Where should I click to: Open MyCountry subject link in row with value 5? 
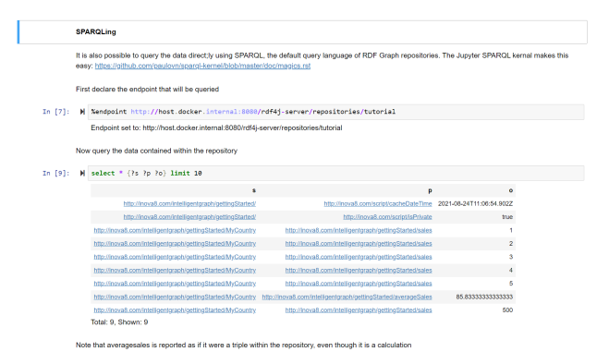coord(175,284)
